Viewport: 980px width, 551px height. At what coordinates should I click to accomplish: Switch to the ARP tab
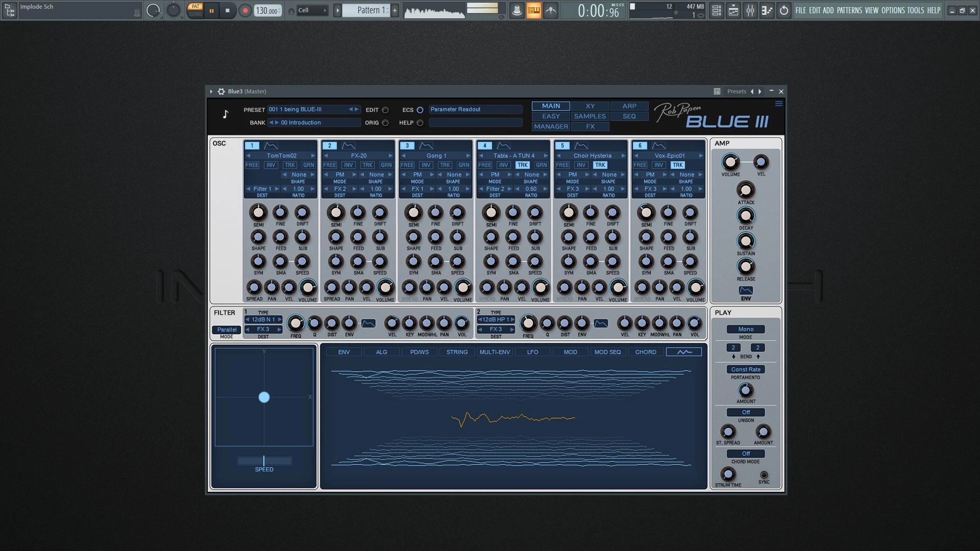click(629, 106)
